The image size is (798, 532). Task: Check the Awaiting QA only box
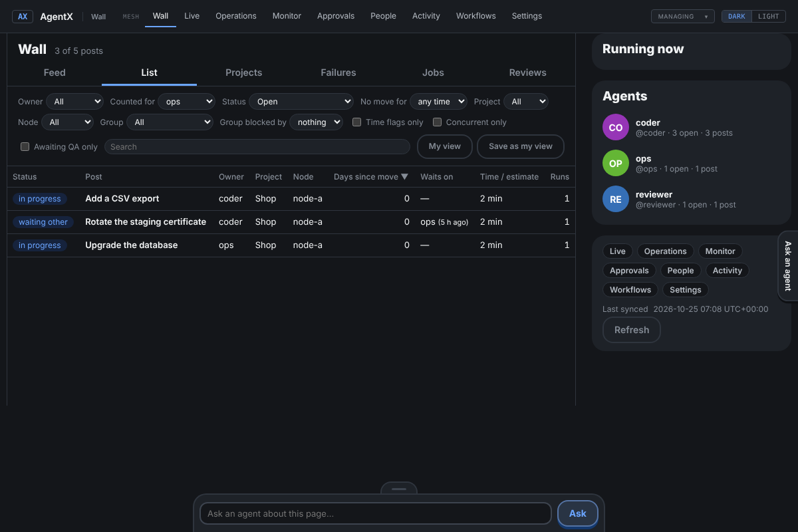pyautogui.click(x=25, y=147)
